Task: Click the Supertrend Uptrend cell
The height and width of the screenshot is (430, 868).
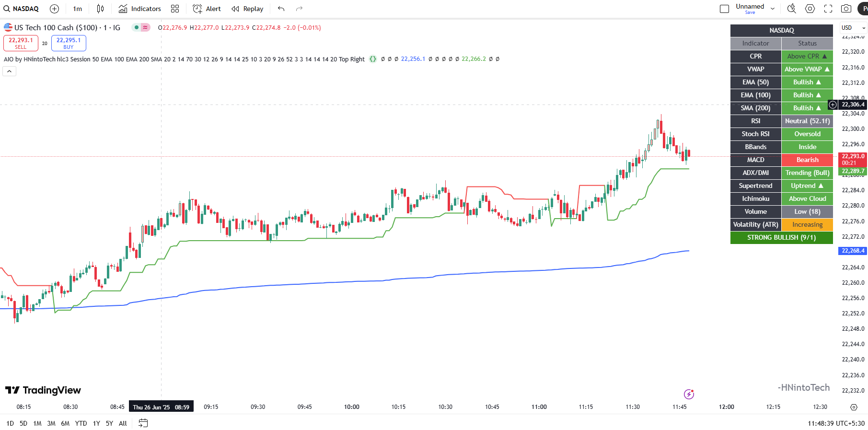Action: click(x=807, y=186)
